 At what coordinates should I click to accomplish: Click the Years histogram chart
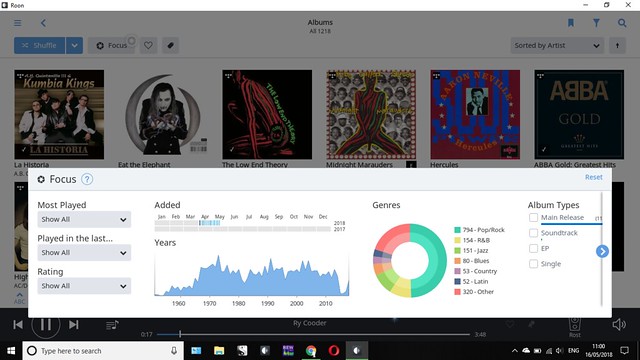click(x=251, y=275)
